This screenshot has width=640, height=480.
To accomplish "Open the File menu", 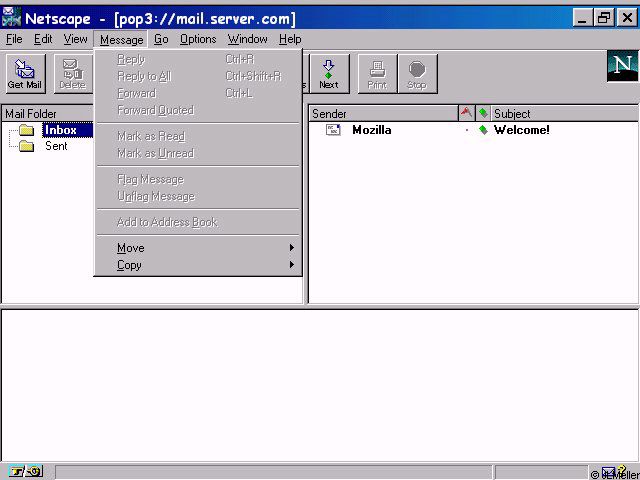I will [14, 39].
